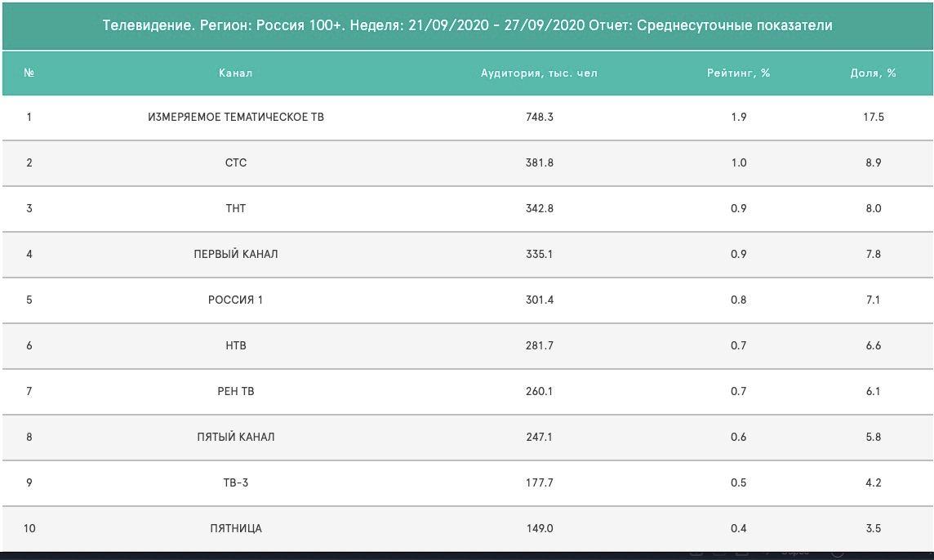This screenshot has width=934, height=560.
Task: Select rating "0.9" in the ПЕРВЫЙ КАНАЛ row
Action: coord(739,255)
